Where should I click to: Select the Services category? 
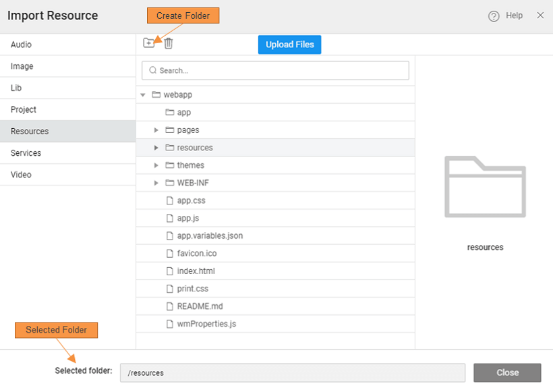pyautogui.click(x=26, y=153)
